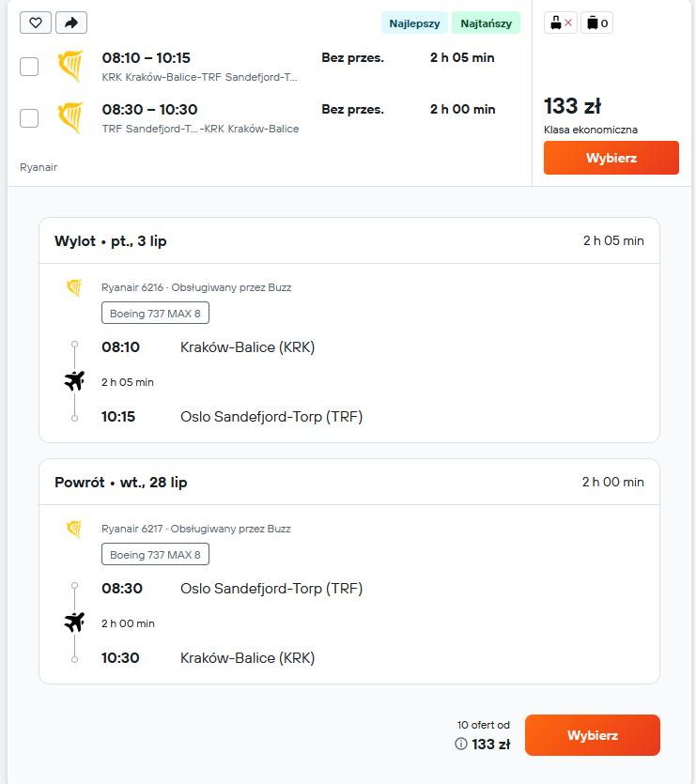Click the cabin bag not included icon
This screenshot has height=784, width=696.
(561, 23)
